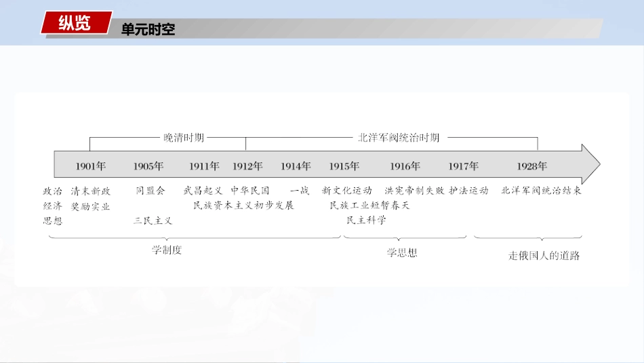The image size is (644, 363).
Task: Click the 走俄国人的道路 caption
Action: click(x=544, y=256)
